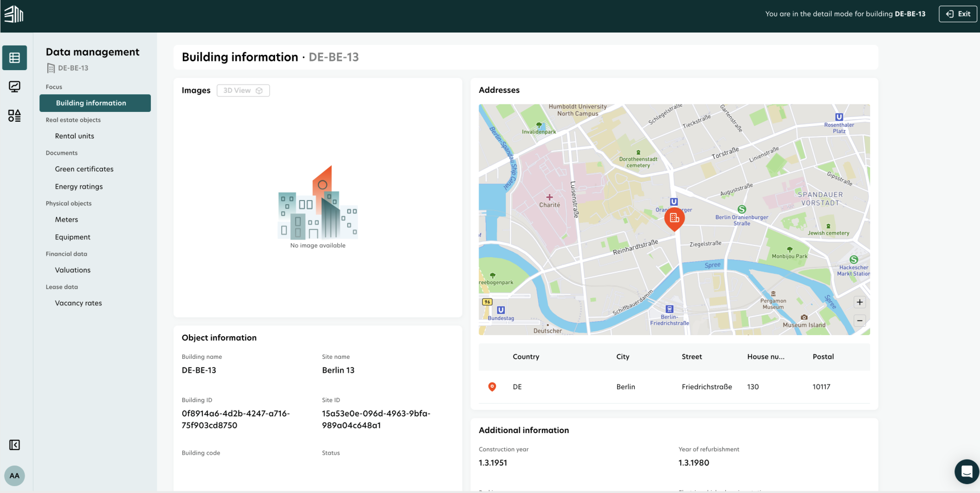Viewport: 980px width, 493px height.
Task: Collapse the sidebar using the bottom arrow icon
Action: (14, 445)
